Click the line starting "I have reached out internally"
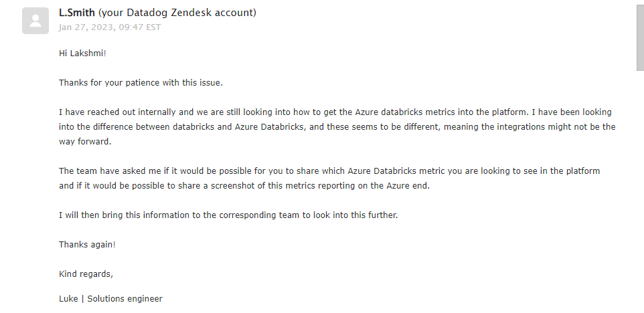644x313 pixels. point(335,112)
